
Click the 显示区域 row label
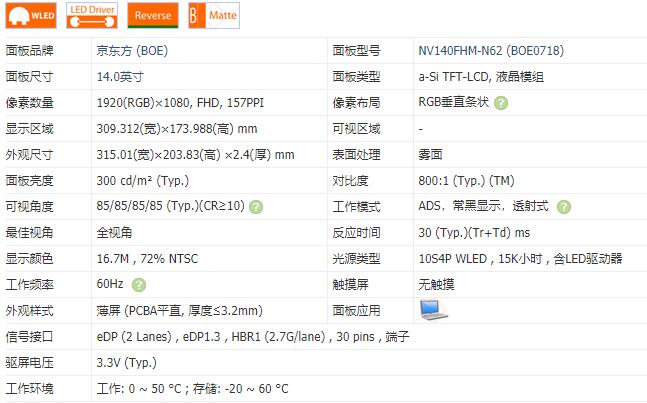pyautogui.click(x=29, y=129)
